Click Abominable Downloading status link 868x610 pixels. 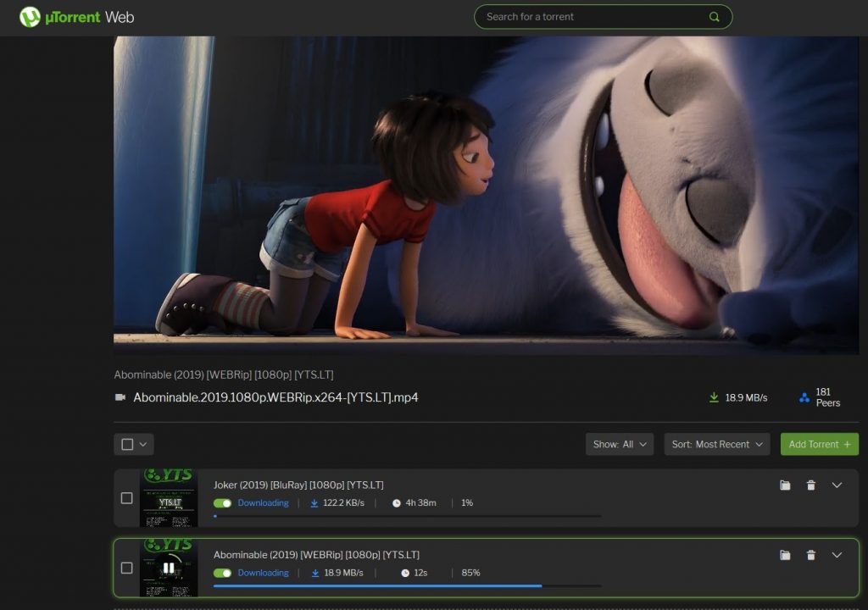(263, 573)
